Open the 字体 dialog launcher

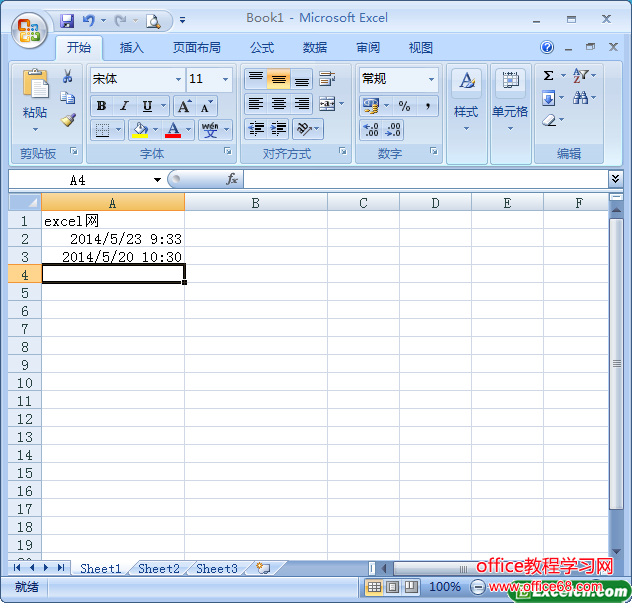(228, 151)
